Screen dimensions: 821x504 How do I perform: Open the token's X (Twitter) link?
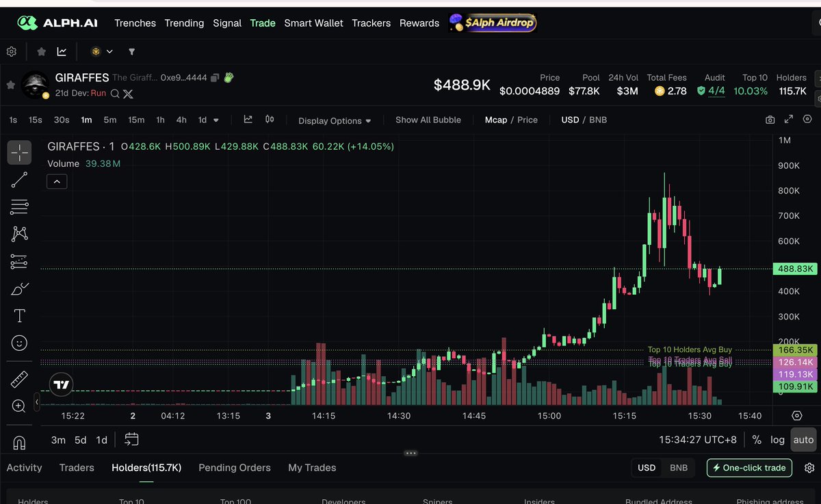pyautogui.click(x=127, y=93)
